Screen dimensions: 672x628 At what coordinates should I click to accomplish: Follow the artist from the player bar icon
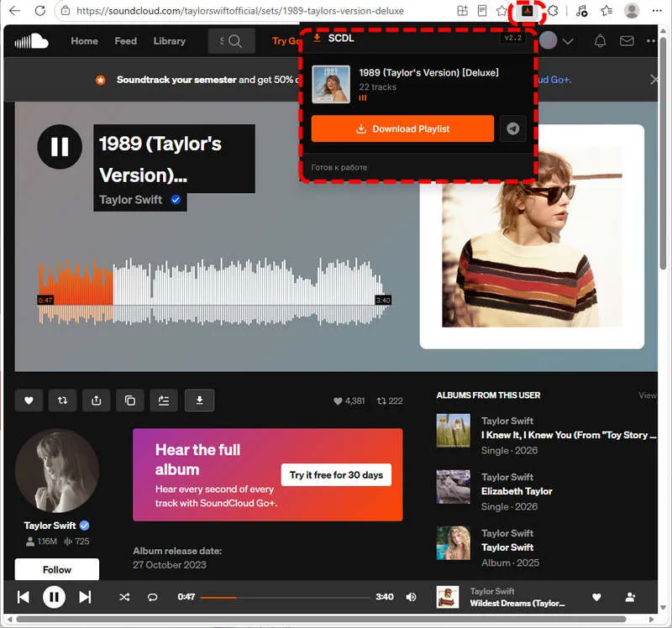click(x=630, y=597)
